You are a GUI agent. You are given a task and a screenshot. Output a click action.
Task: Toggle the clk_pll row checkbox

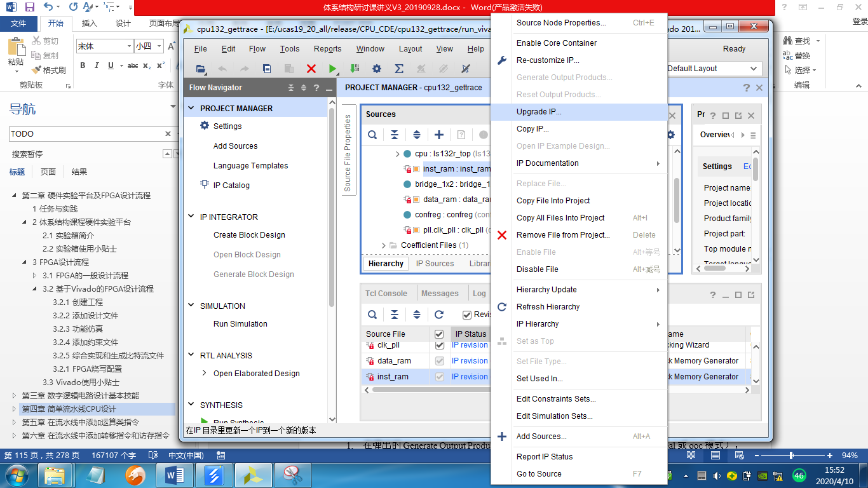439,345
